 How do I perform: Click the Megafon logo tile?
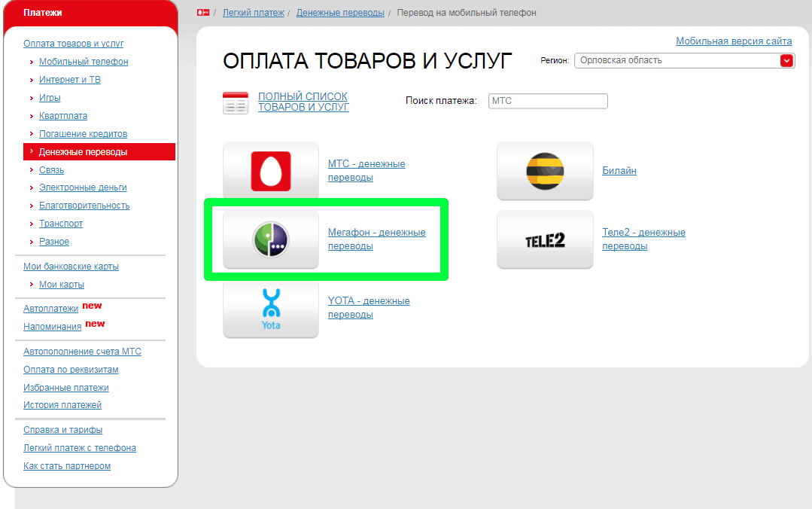pos(271,239)
